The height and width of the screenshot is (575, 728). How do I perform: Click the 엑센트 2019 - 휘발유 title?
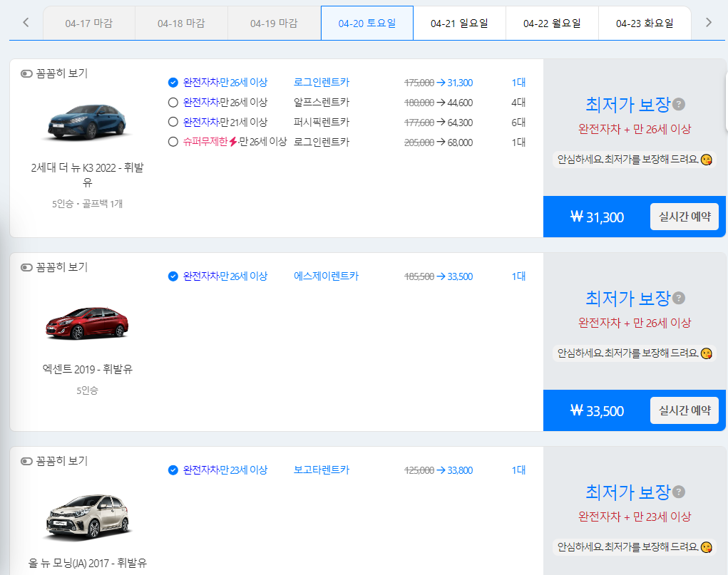tap(87, 369)
